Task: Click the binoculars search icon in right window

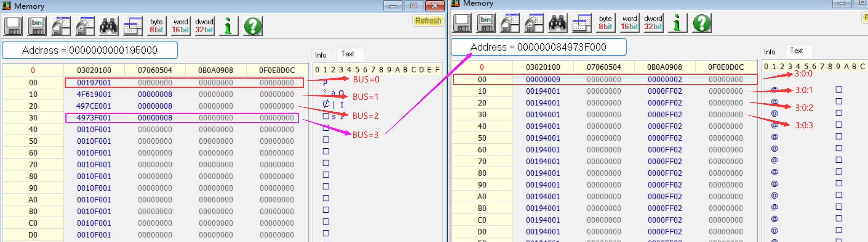Action: click(x=558, y=23)
